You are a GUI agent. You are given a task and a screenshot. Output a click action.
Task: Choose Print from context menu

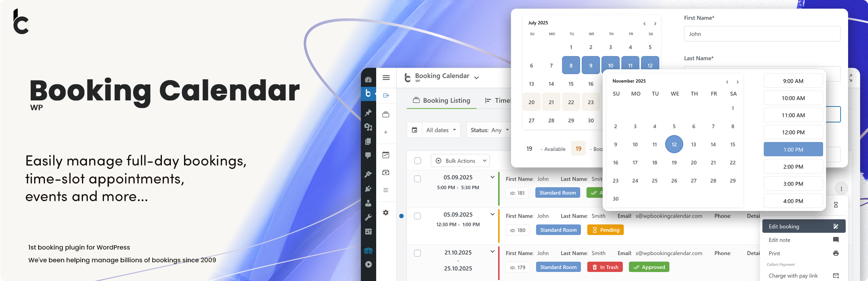click(x=804, y=253)
